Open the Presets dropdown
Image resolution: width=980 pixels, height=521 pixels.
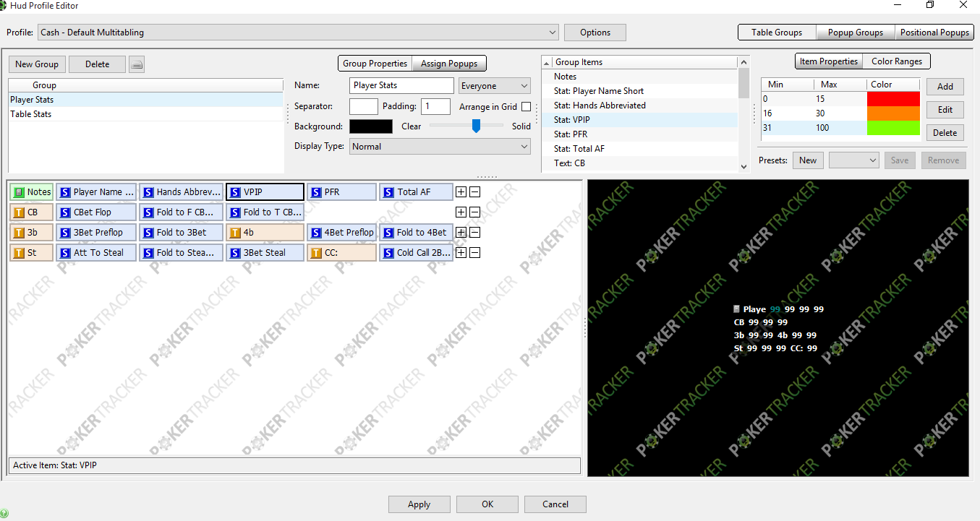pos(854,160)
